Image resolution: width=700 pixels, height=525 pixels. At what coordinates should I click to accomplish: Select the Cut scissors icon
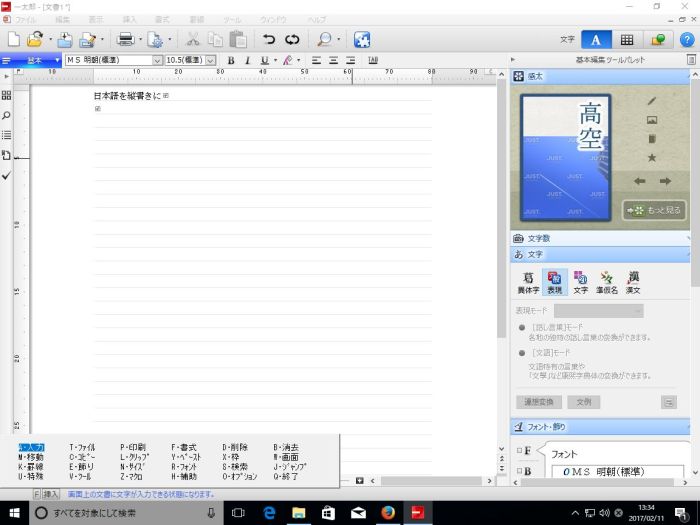coord(192,40)
